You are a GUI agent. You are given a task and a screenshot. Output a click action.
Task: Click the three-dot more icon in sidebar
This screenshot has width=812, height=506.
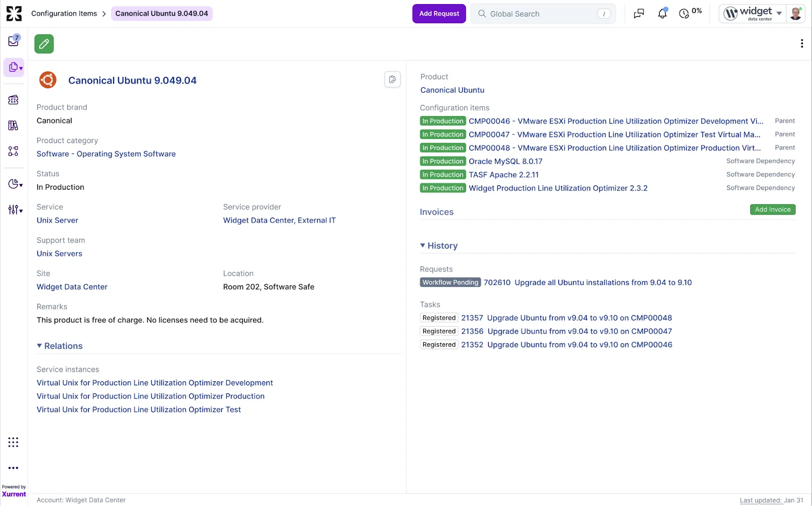pos(14,468)
